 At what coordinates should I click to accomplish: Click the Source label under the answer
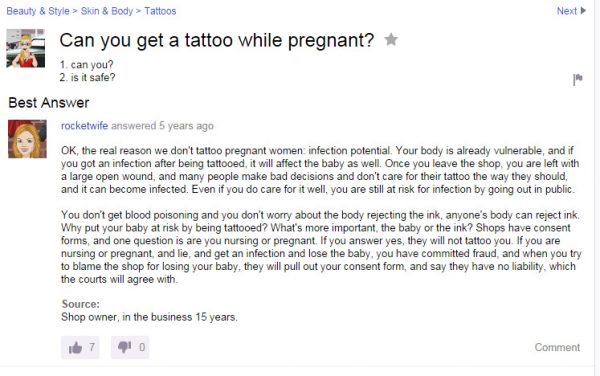(x=80, y=304)
